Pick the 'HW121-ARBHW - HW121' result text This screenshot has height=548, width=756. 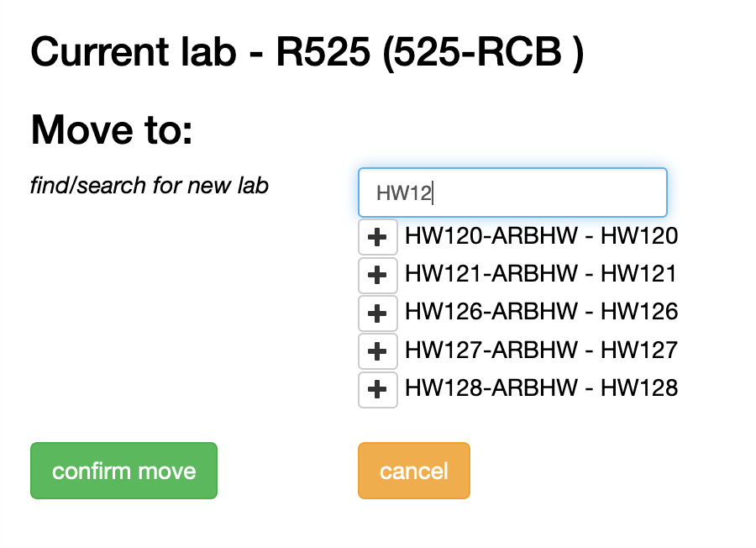[541, 274]
